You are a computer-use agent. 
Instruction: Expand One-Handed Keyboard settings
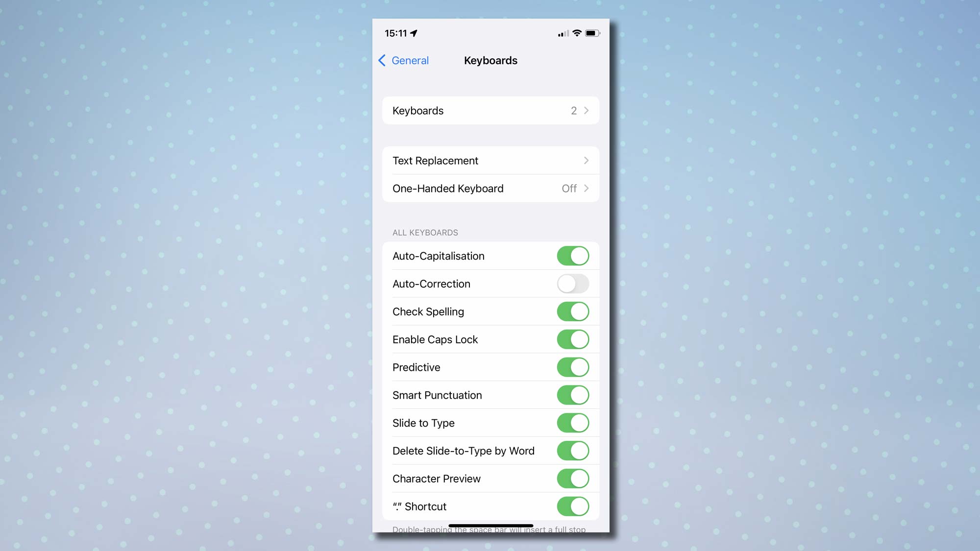pos(490,189)
